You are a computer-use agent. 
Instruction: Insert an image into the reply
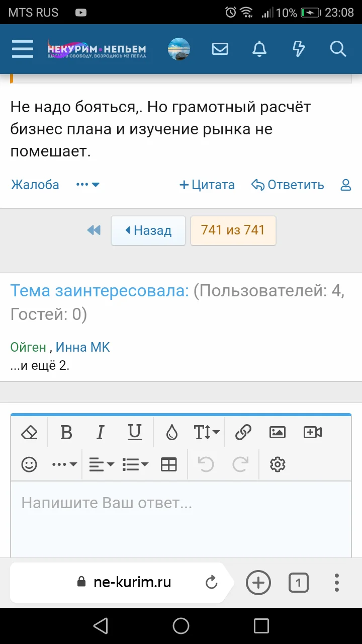[x=278, y=432]
